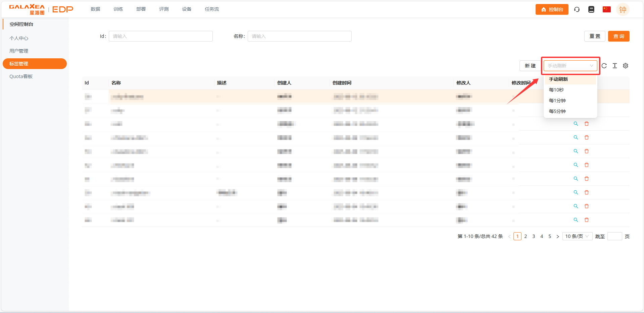Open the table density/row height icon

[615, 66]
